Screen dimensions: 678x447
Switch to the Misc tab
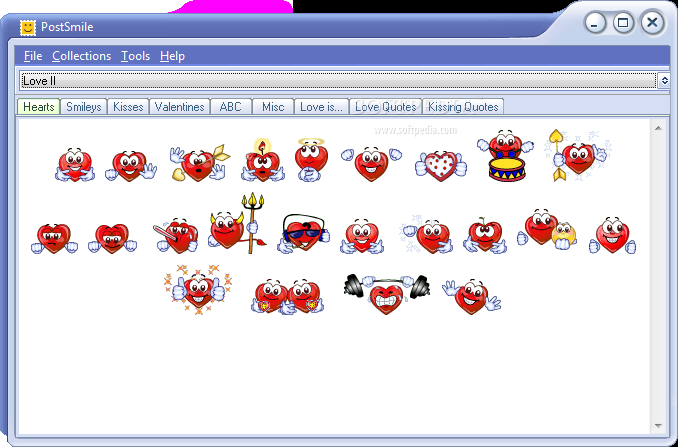pyautogui.click(x=273, y=107)
